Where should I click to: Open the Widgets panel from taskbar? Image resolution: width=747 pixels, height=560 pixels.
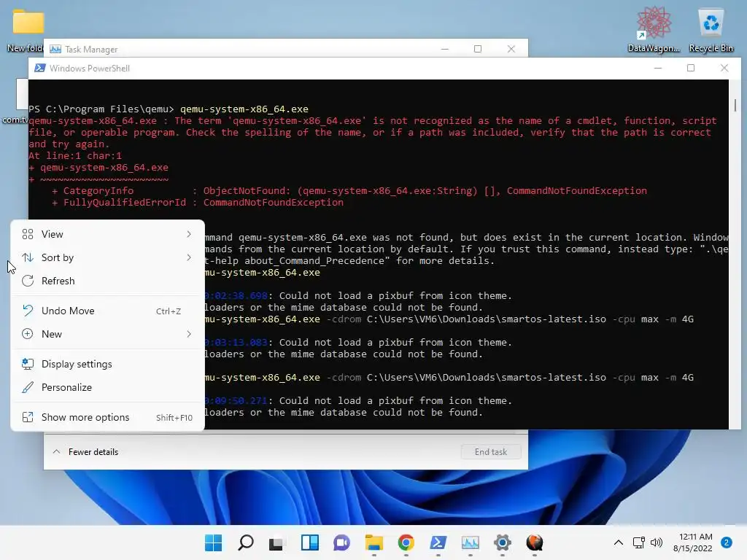click(309, 542)
